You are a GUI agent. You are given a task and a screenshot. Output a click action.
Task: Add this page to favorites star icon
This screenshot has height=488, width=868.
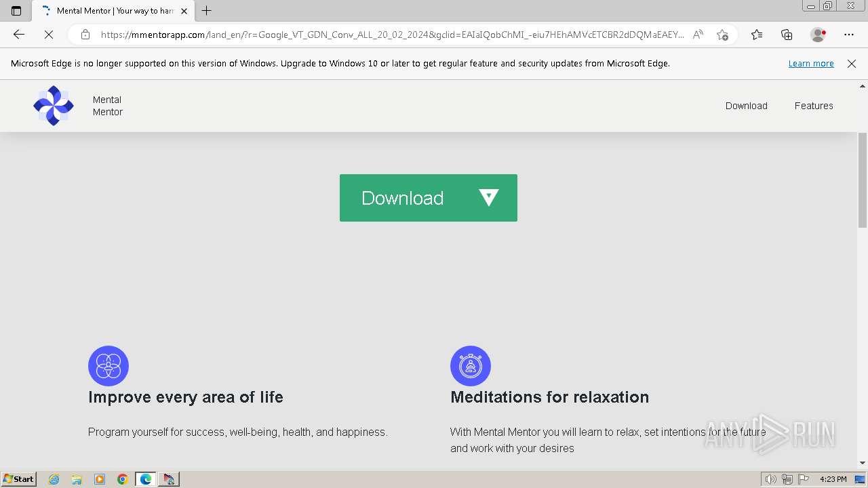(x=722, y=35)
